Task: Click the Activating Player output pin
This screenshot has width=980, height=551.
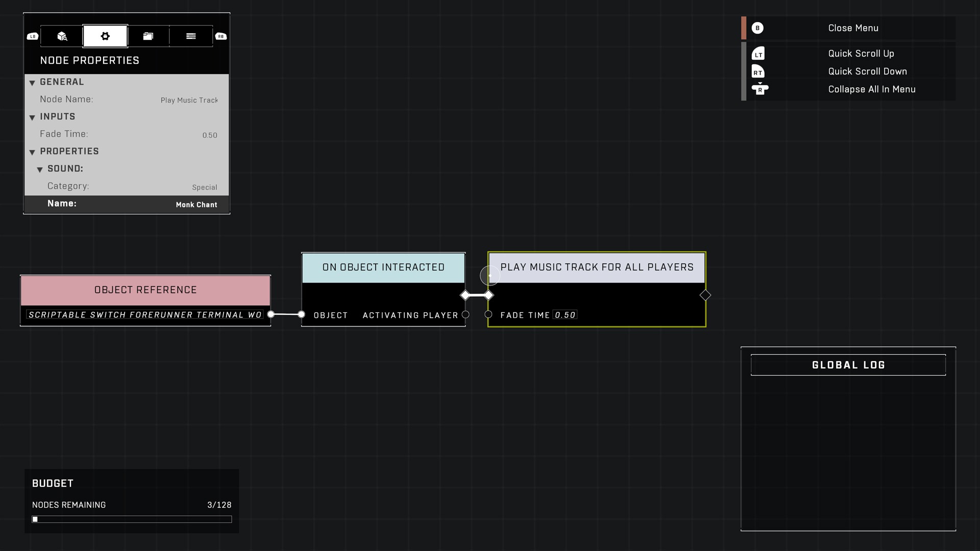Action: coord(465,315)
